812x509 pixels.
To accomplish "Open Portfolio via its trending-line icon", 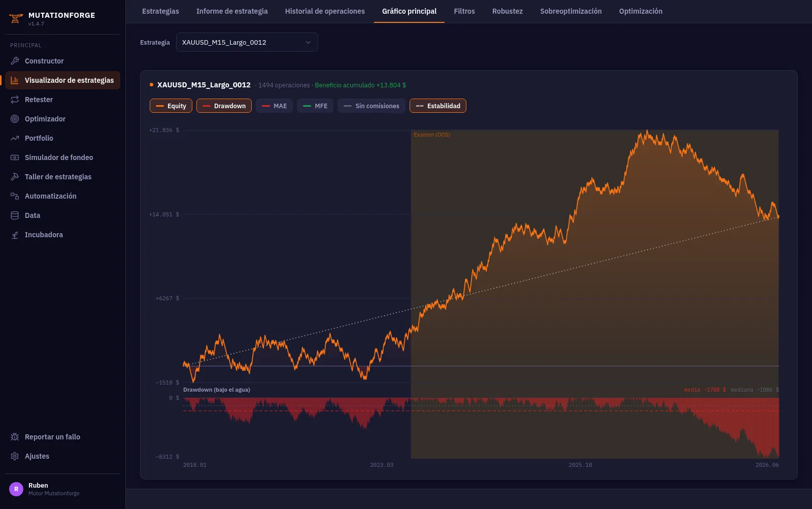I will coord(15,138).
